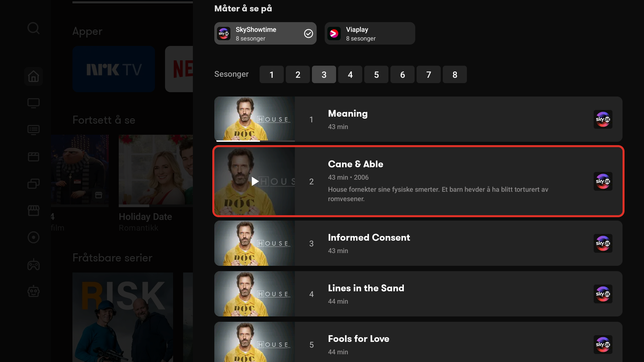The width and height of the screenshot is (644, 362).
Task: Open Holiday Date poster in Fortsett å se
Action: point(156,170)
